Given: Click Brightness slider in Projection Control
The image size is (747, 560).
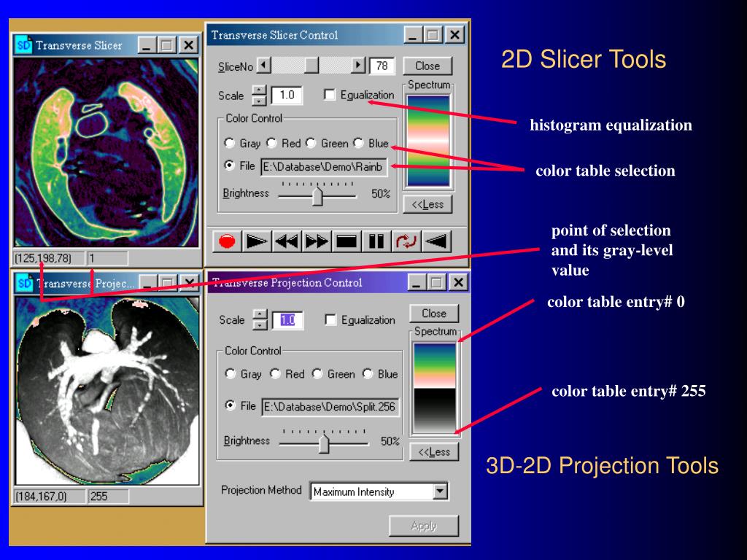Looking at the screenshot, I should click(324, 443).
